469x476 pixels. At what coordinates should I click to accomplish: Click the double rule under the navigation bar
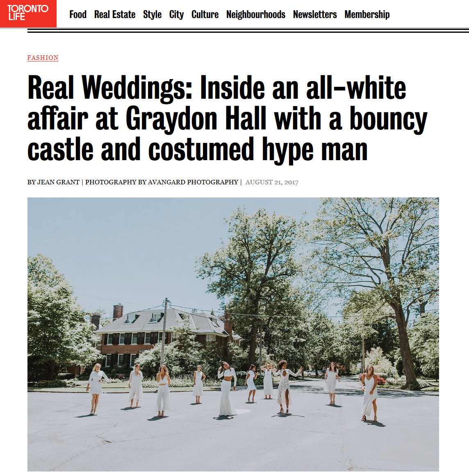[x=248, y=30]
